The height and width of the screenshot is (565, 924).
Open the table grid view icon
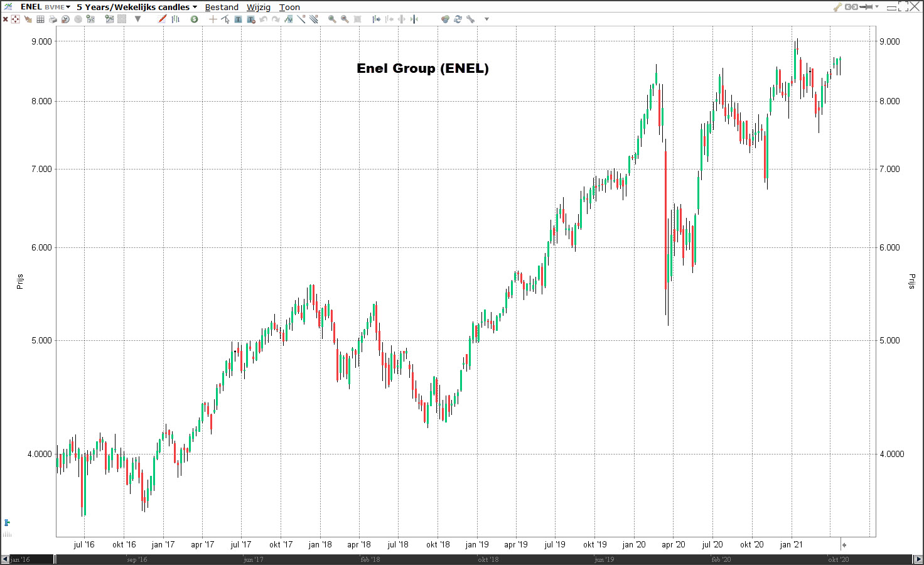click(40, 19)
